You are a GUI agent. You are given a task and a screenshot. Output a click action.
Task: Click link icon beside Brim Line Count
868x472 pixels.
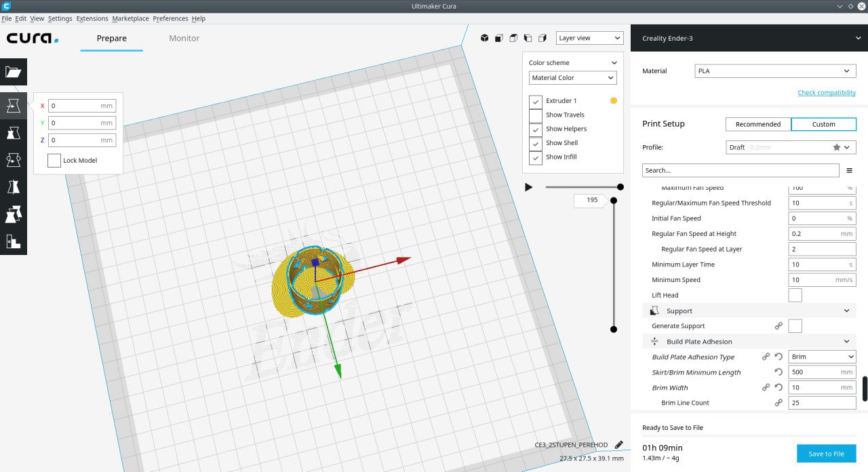pos(778,403)
